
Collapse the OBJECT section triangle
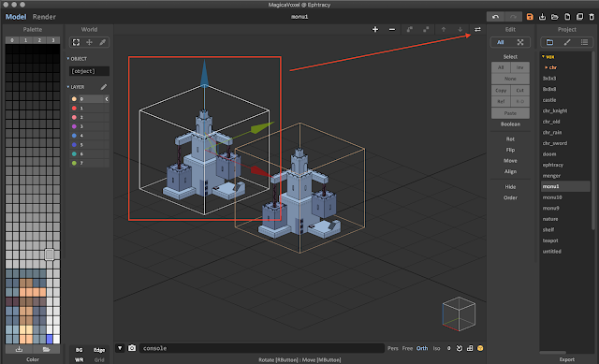click(68, 58)
